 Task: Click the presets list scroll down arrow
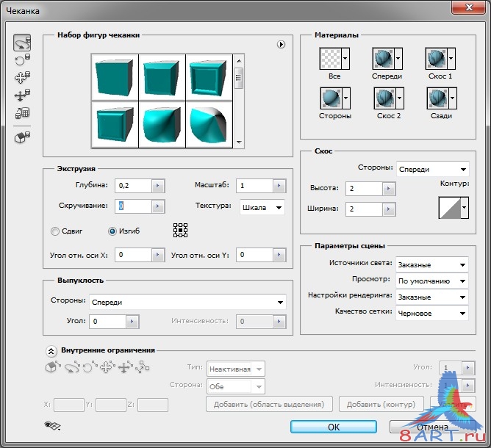[x=239, y=142]
